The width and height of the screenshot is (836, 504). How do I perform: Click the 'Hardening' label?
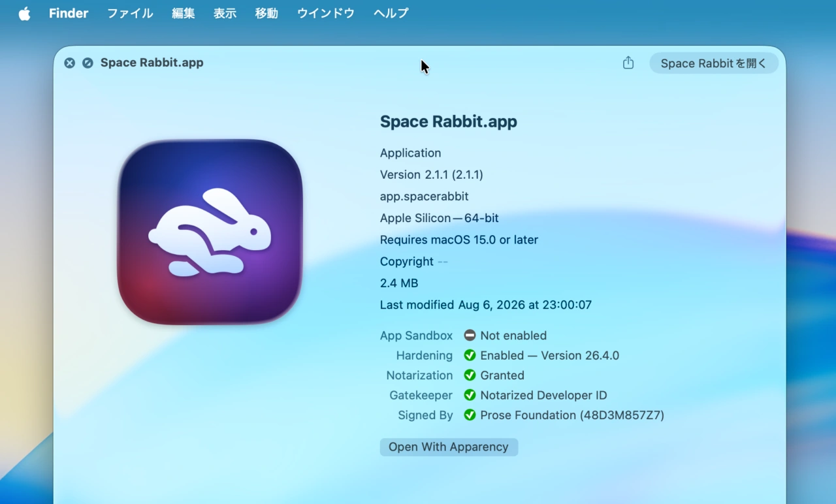425,355
